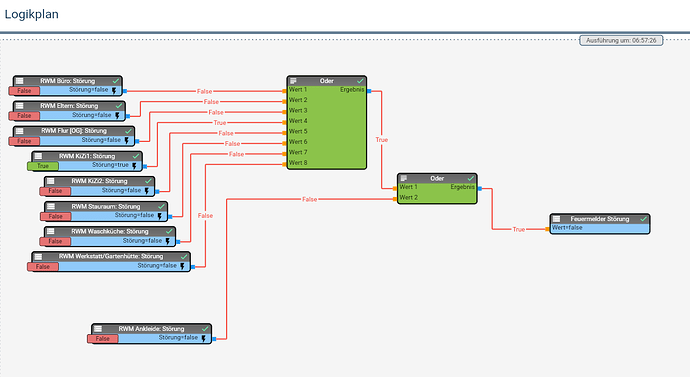This screenshot has width=690, height=377.
Task: Click the red False badge on RWM Flur [OG] node
Action: click(24, 141)
